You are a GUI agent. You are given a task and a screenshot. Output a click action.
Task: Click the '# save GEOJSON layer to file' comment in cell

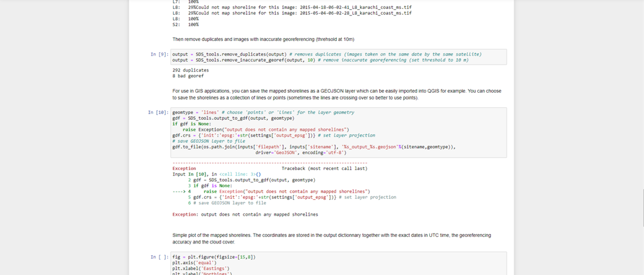click(209, 141)
